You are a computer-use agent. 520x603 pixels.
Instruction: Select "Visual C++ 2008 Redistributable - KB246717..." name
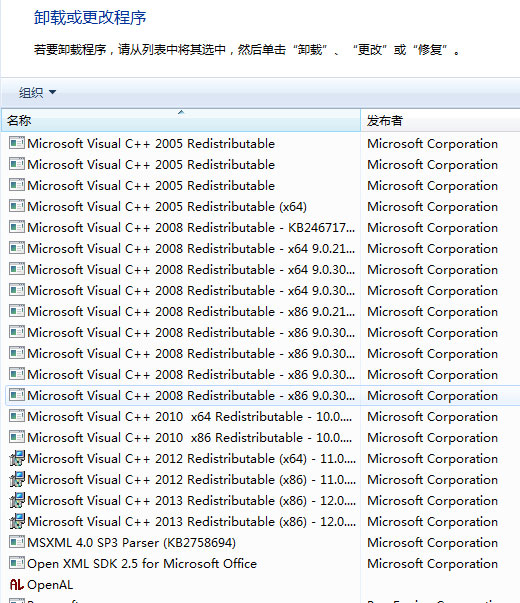pos(191,227)
